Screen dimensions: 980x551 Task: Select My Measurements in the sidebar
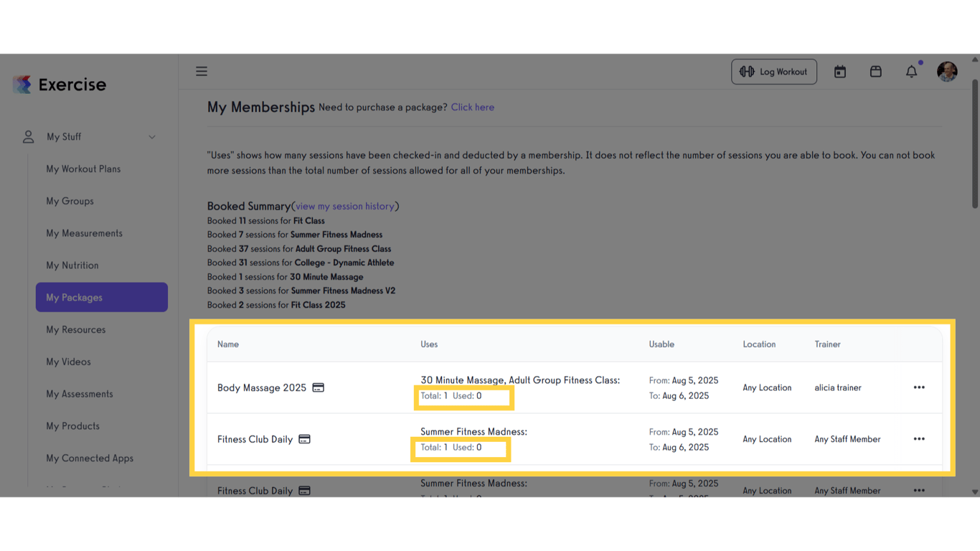(84, 232)
